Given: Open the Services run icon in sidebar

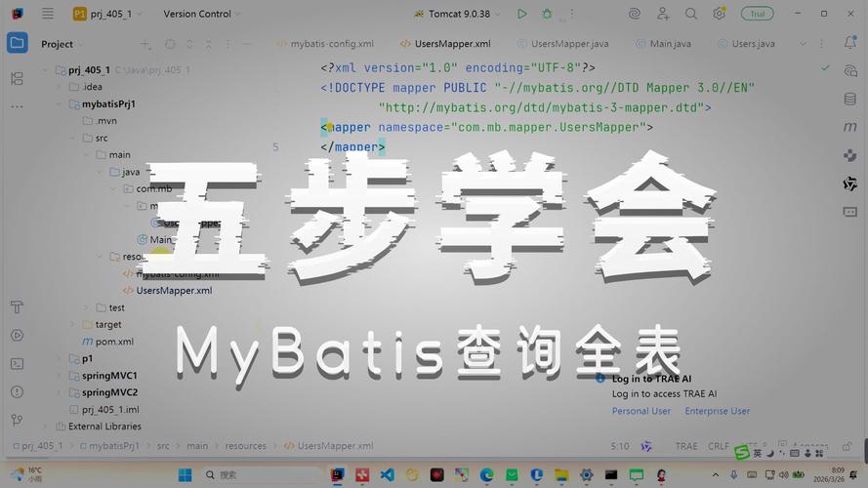Looking at the screenshot, I should [18, 336].
